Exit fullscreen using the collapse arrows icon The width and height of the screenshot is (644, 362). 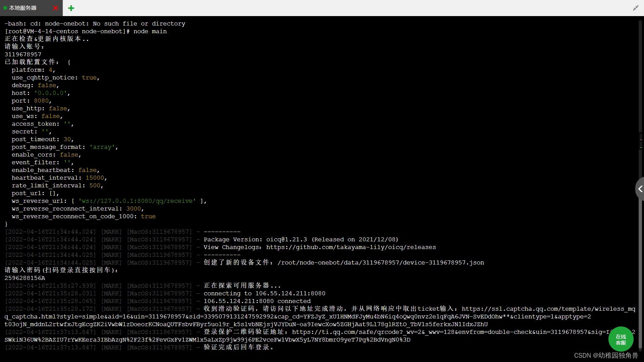(635, 8)
